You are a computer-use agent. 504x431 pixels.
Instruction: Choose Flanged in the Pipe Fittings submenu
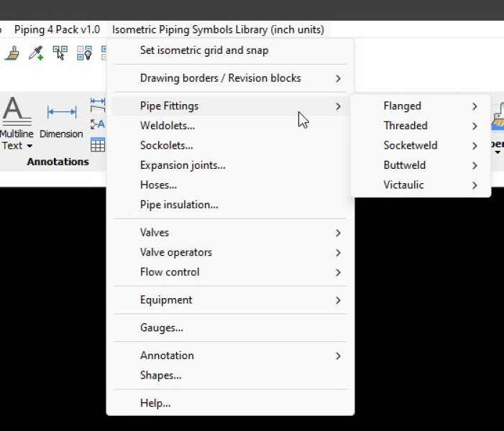point(421,106)
